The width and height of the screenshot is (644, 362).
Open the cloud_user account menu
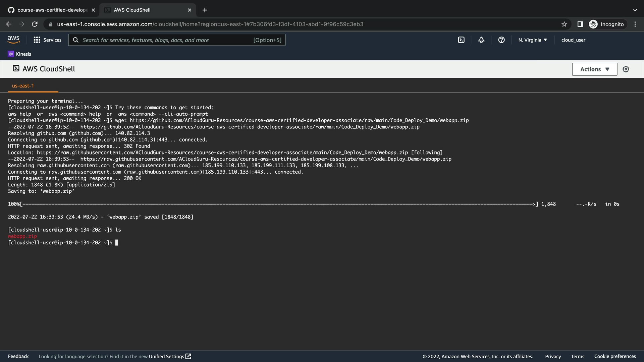click(573, 40)
